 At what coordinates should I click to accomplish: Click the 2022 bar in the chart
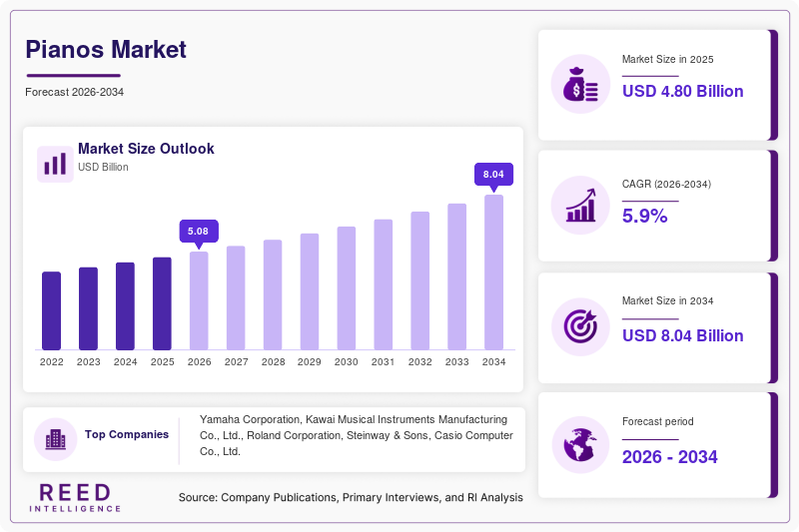click(x=52, y=311)
